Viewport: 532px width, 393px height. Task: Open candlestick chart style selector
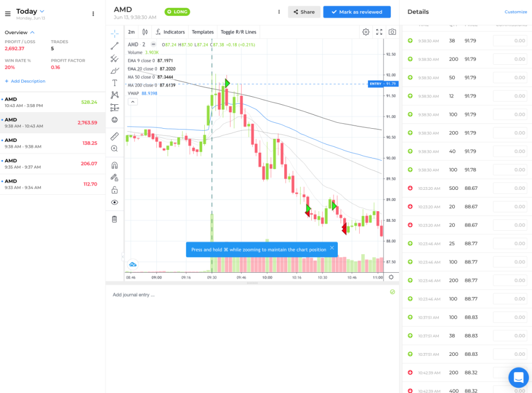click(145, 32)
